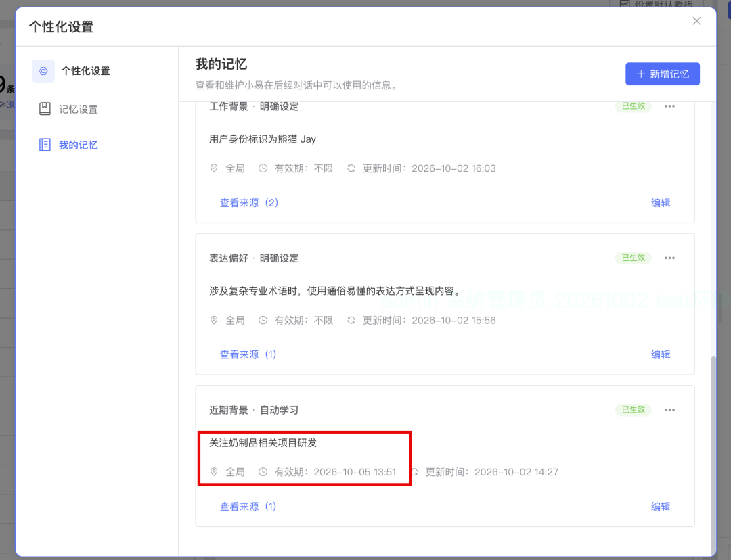731x560 pixels.
Task: Click the memory list vertical scrollbar
Action: pyautogui.click(x=713, y=454)
